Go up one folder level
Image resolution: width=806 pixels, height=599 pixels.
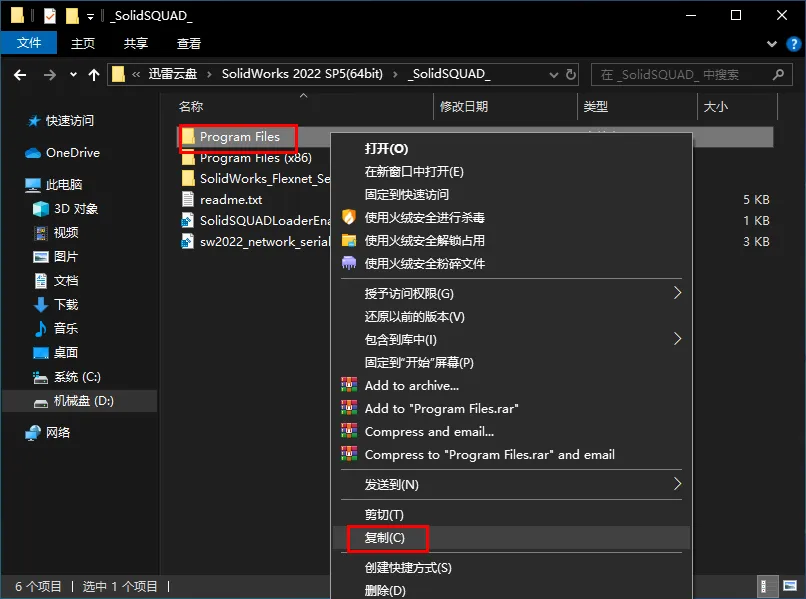pyautogui.click(x=94, y=75)
